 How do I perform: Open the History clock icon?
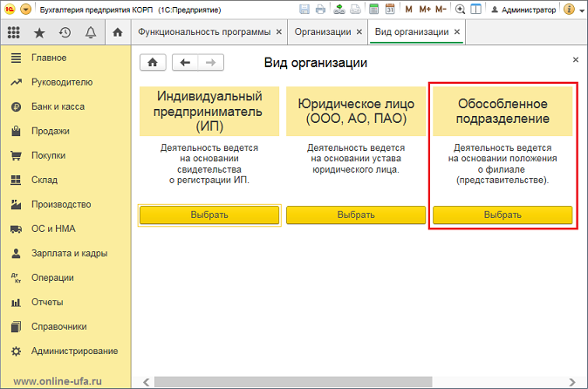(65, 32)
